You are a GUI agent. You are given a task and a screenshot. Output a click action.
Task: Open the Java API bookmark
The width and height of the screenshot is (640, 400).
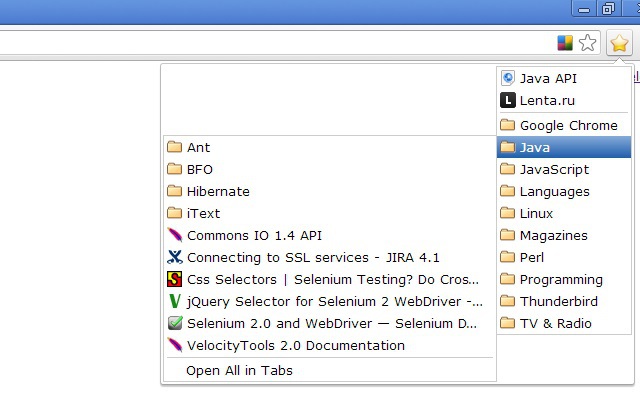click(x=547, y=78)
